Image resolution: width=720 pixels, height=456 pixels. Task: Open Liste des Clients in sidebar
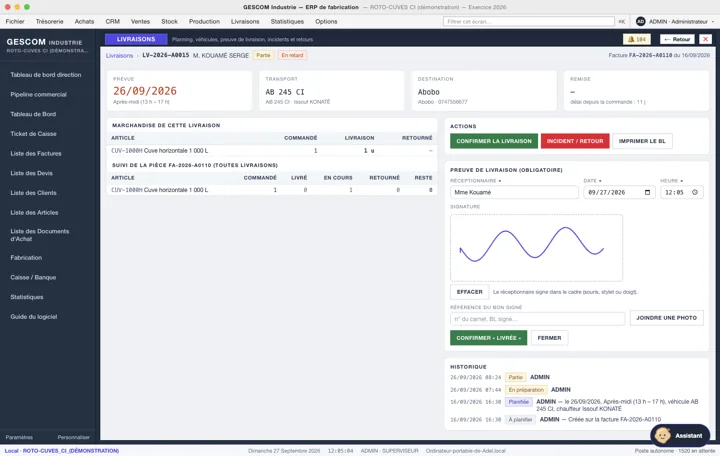tap(34, 193)
